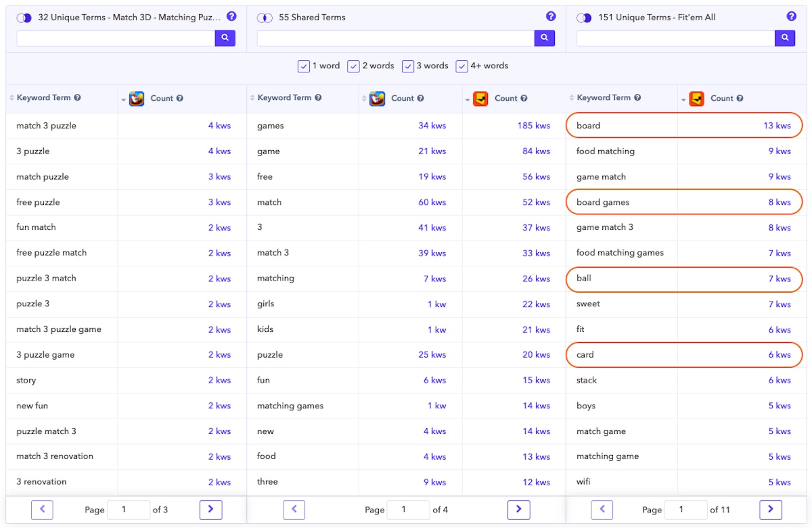
Task: Sort left table by Keyword Term arrows
Action: [x=11, y=99]
